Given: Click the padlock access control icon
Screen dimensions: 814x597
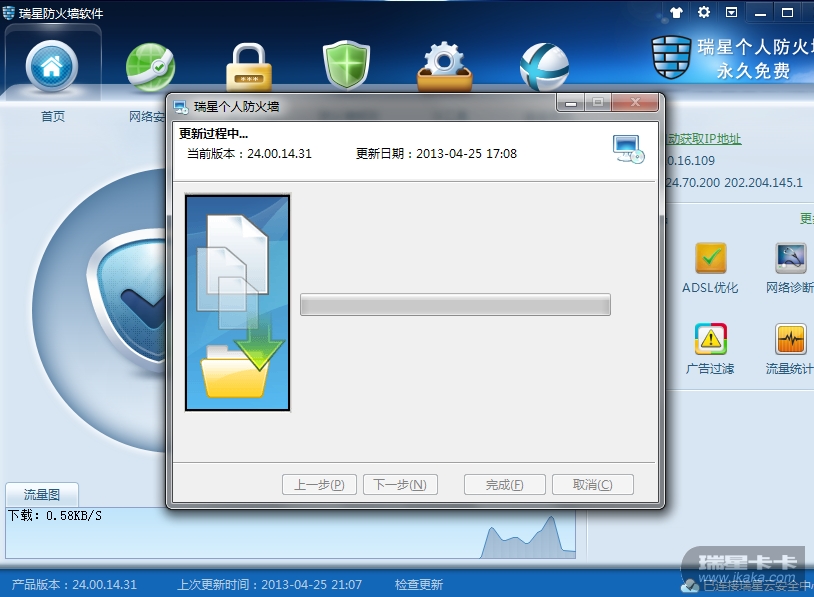Looking at the screenshot, I should coord(249,67).
